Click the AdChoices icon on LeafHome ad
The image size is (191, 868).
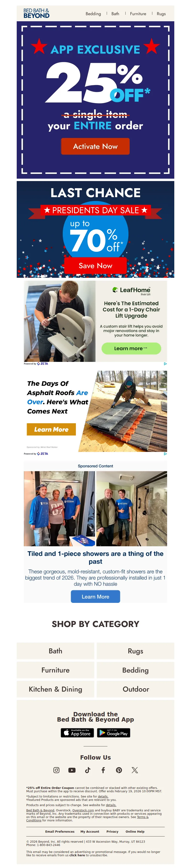165,364
